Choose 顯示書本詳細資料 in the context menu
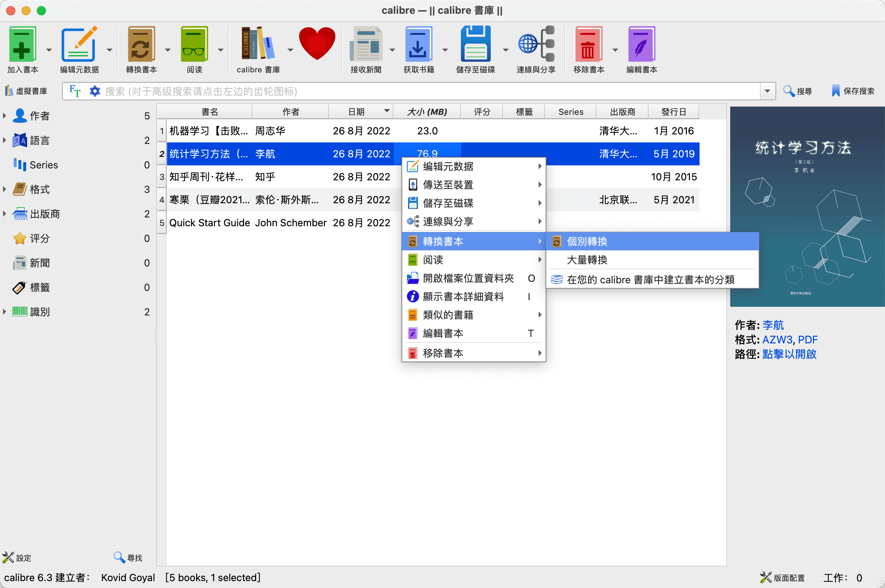 tap(474, 297)
